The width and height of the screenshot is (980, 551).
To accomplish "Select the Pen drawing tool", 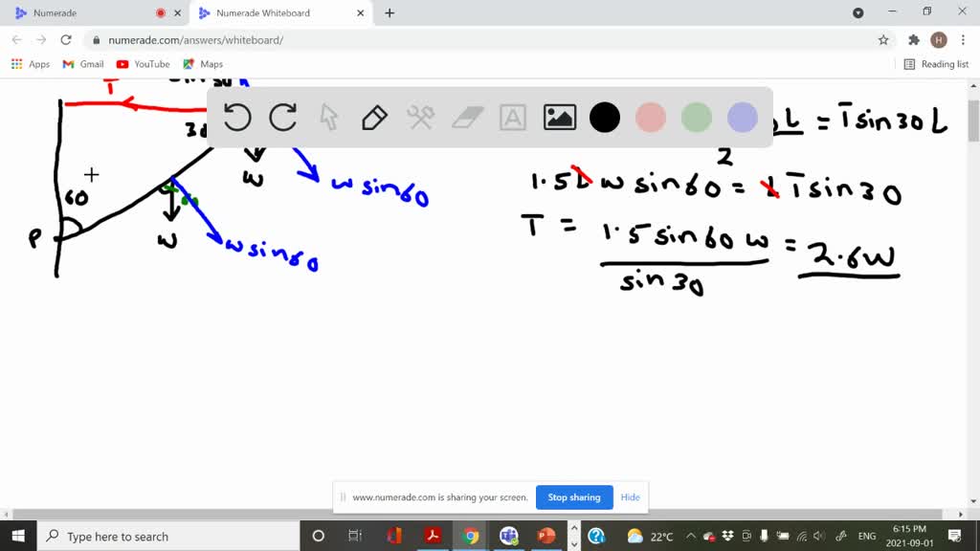I will pyautogui.click(x=373, y=117).
